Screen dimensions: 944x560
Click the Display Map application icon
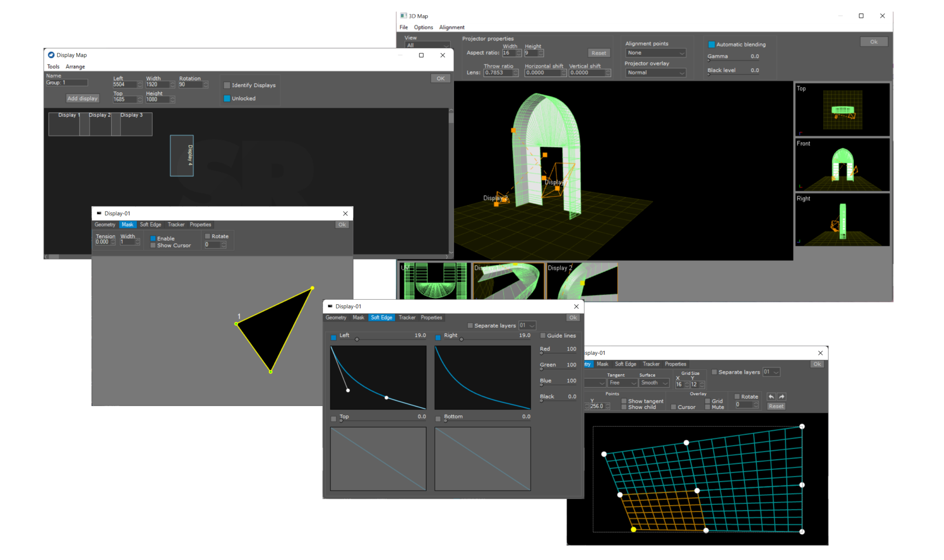point(51,55)
